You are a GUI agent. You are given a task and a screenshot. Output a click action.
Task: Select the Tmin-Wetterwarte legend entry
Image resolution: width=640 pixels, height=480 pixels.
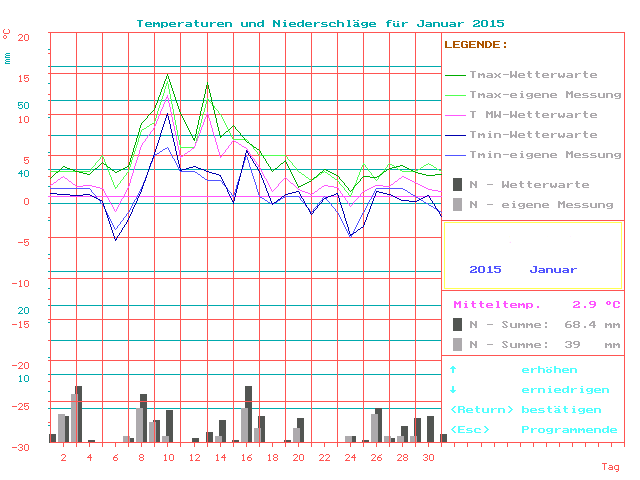coord(533,135)
